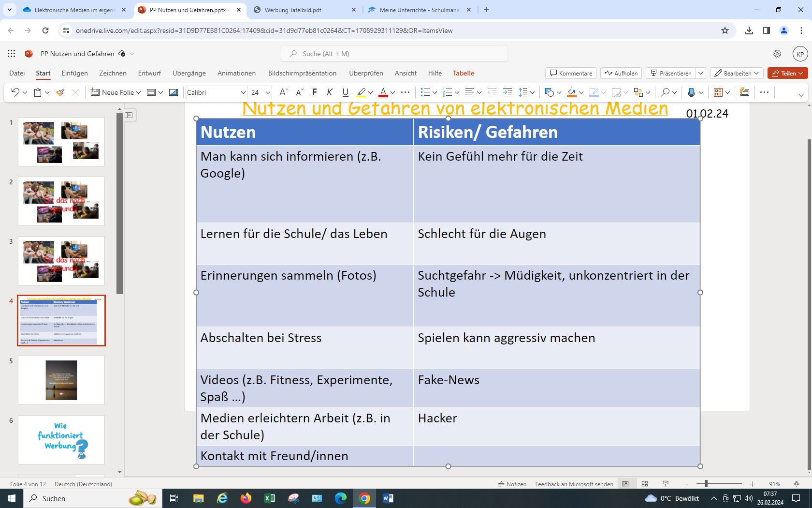Expand the font size 24 dropdown
The image size is (812, 508).
click(268, 92)
